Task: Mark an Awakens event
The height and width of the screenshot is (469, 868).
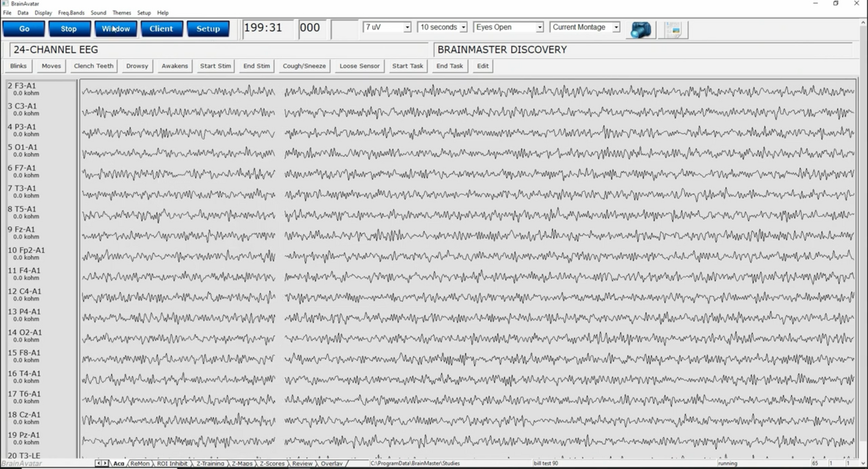Action: 175,66
